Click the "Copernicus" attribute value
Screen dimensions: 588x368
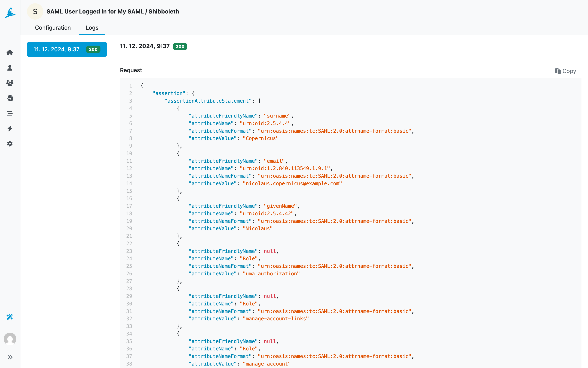point(261,138)
